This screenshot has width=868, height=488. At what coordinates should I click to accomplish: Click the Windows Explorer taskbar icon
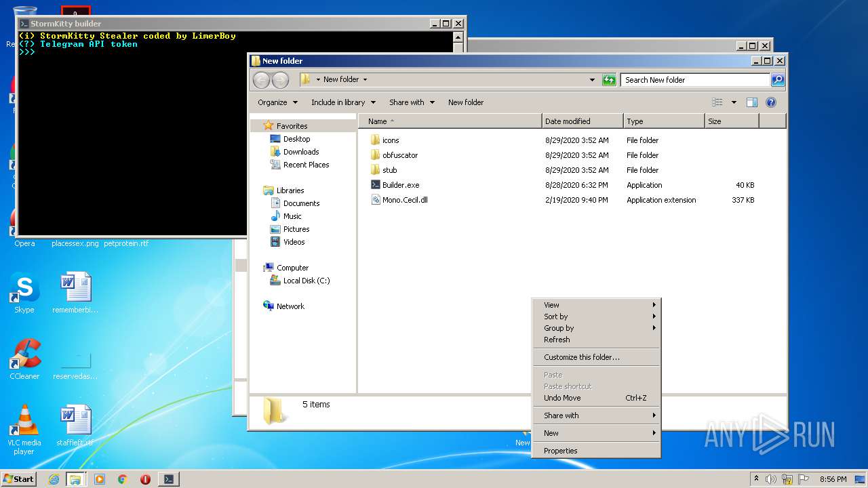coord(75,479)
